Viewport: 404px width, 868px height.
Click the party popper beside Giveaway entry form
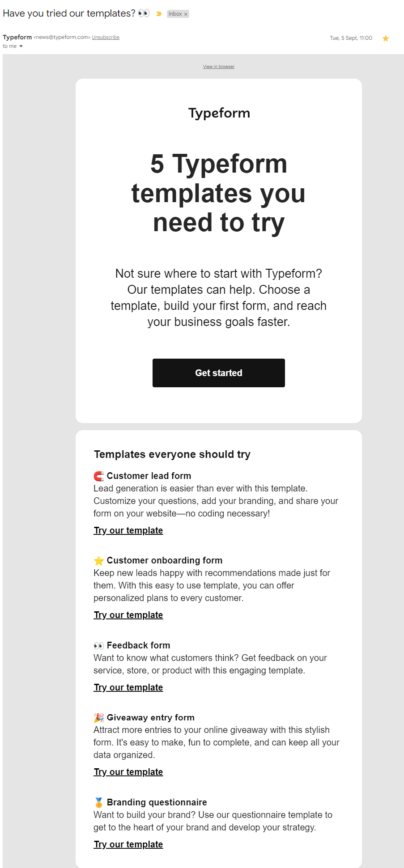(x=98, y=717)
